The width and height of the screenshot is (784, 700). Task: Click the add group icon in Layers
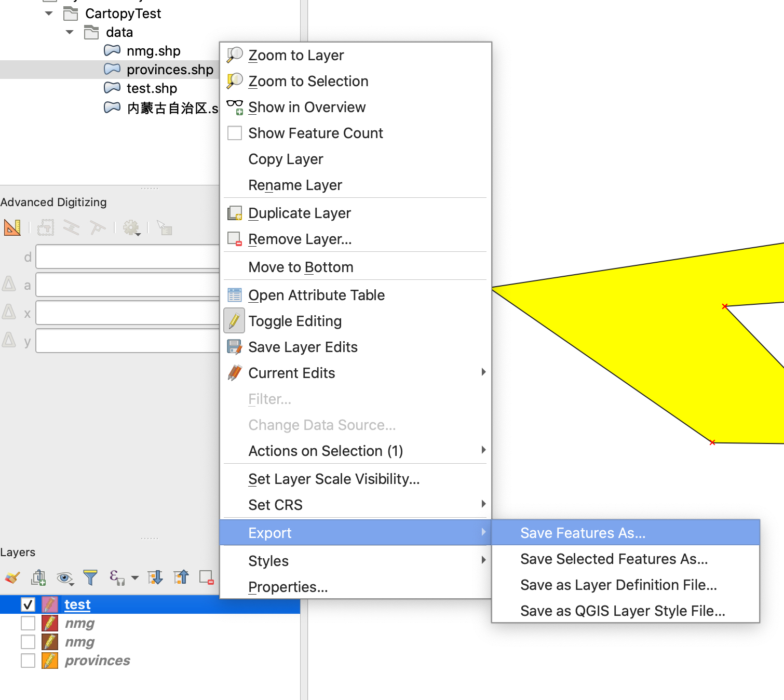click(39, 577)
